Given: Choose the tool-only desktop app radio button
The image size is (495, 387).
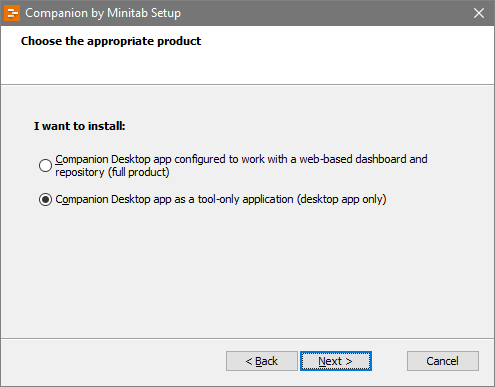Looking at the screenshot, I should click(x=45, y=199).
